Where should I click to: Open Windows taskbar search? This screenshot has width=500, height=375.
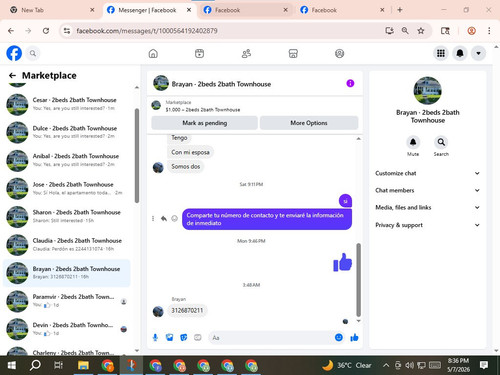(x=35, y=365)
